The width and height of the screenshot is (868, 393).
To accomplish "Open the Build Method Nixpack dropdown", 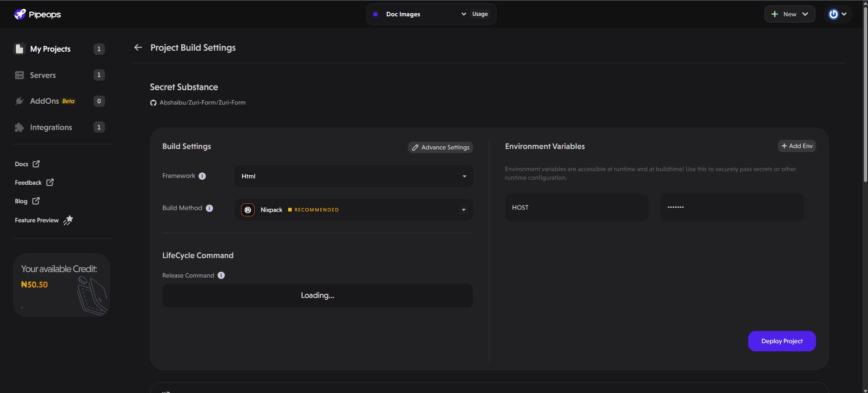I will click(x=354, y=210).
